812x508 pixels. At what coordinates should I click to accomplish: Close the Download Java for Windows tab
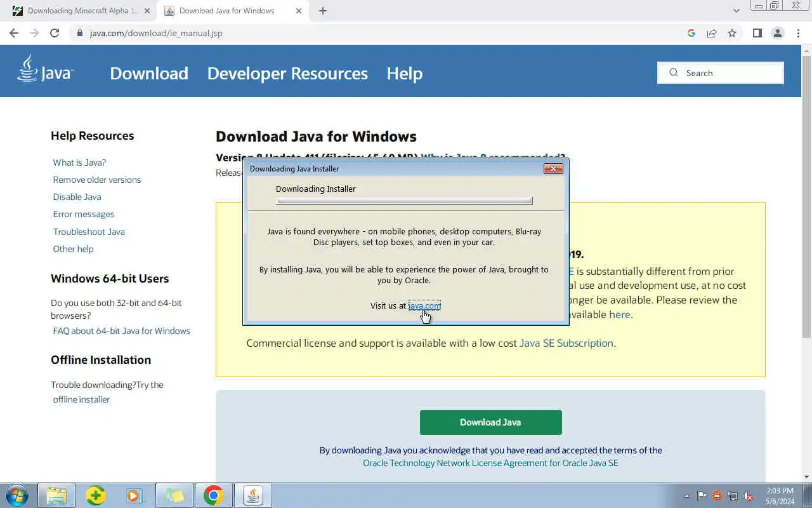pos(299,11)
